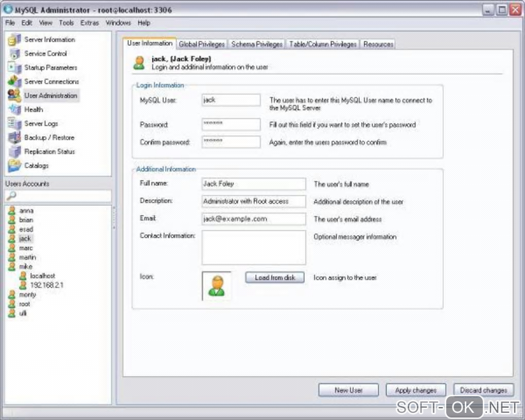Open the Edit menu
This screenshot has width=525, height=420.
point(27,23)
